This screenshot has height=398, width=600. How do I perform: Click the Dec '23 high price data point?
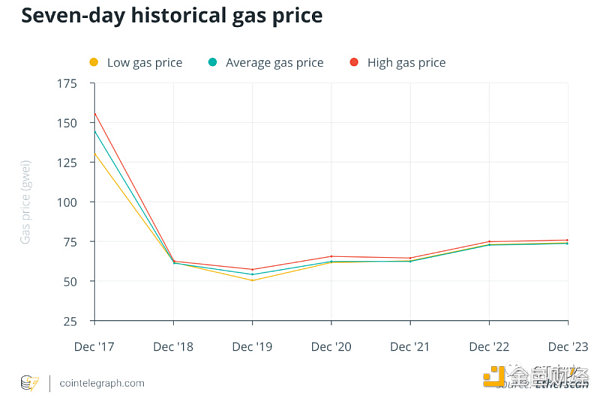[x=567, y=240]
